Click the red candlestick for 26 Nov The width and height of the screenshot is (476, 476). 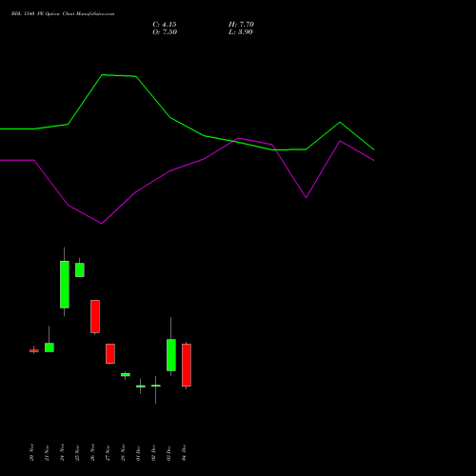95,316
